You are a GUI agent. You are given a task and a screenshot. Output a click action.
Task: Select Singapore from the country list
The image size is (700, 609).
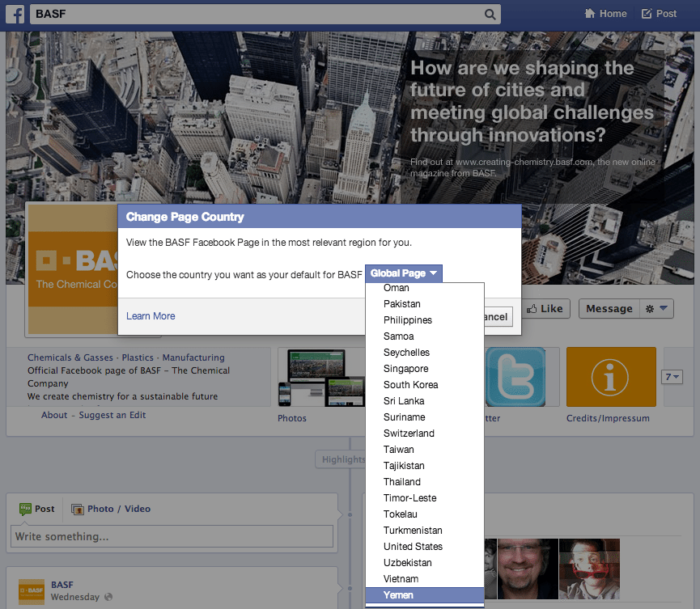point(425,369)
